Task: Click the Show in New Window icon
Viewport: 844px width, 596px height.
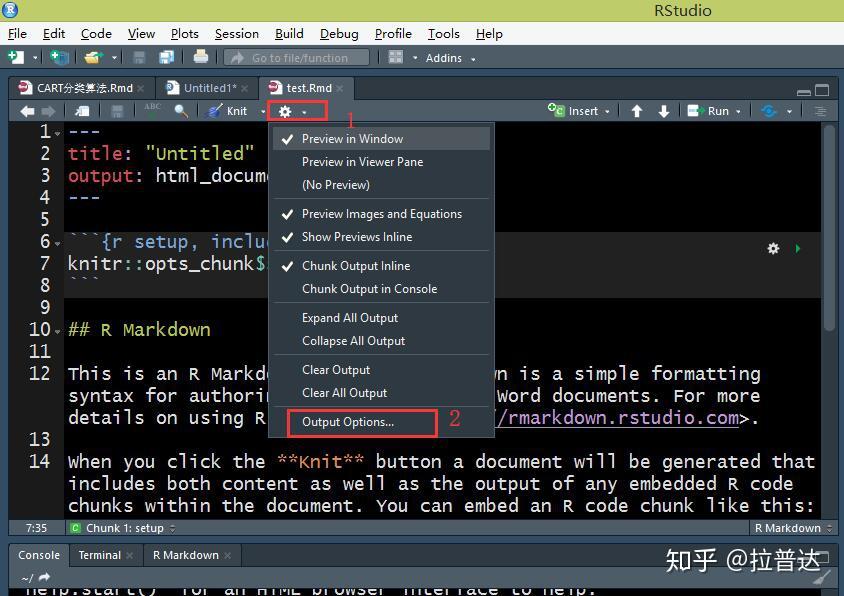Action: point(82,111)
